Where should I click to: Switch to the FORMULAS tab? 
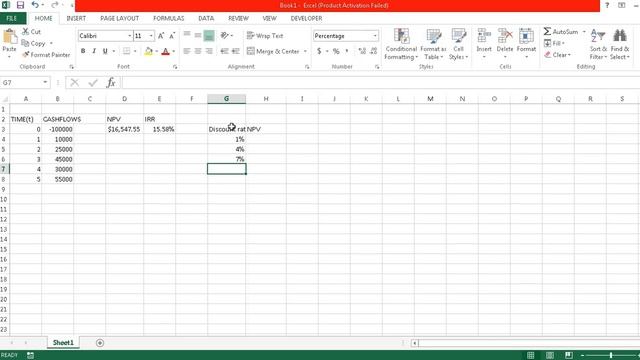pos(168,18)
